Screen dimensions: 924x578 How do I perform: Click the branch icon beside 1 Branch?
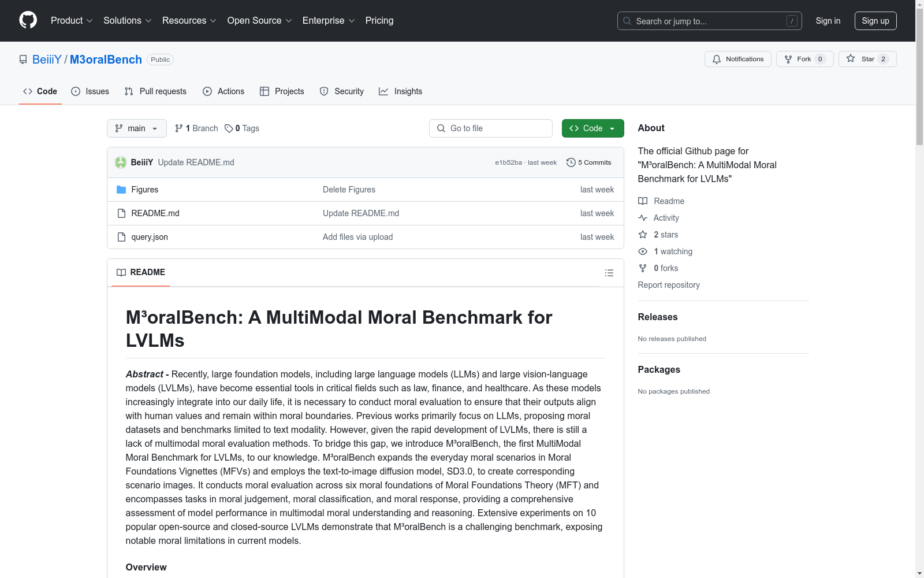tap(179, 128)
